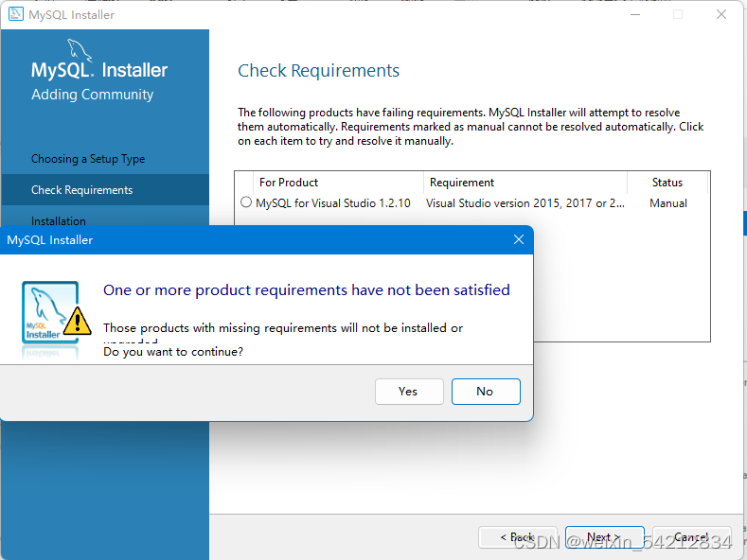Click the Manual status cell

(x=667, y=203)
